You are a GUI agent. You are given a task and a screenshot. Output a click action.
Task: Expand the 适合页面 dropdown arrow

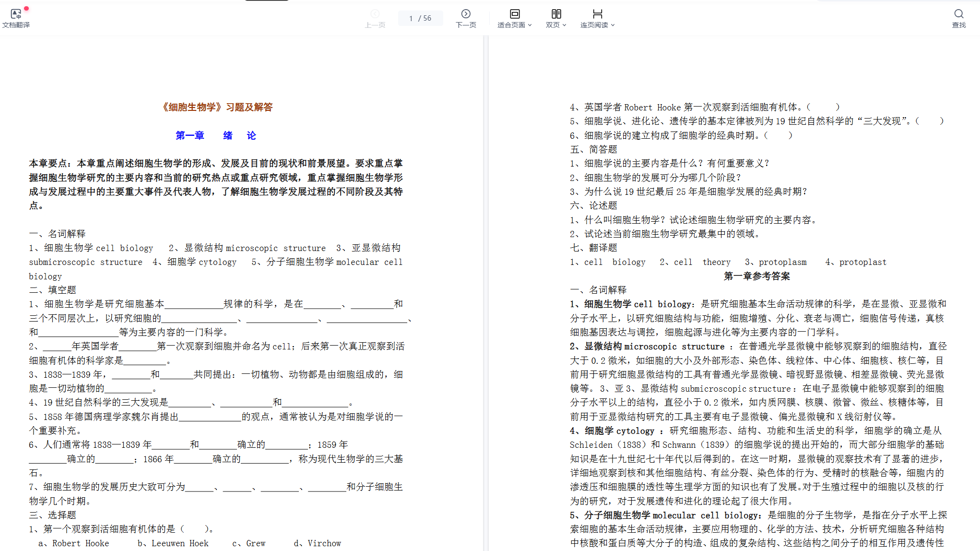[x=530, y=25]
